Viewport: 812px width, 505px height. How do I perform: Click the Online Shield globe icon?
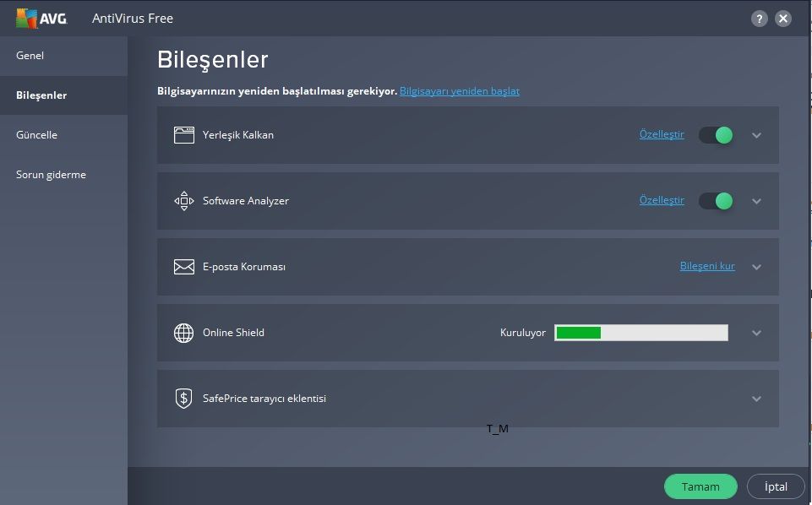click(184, 333)
